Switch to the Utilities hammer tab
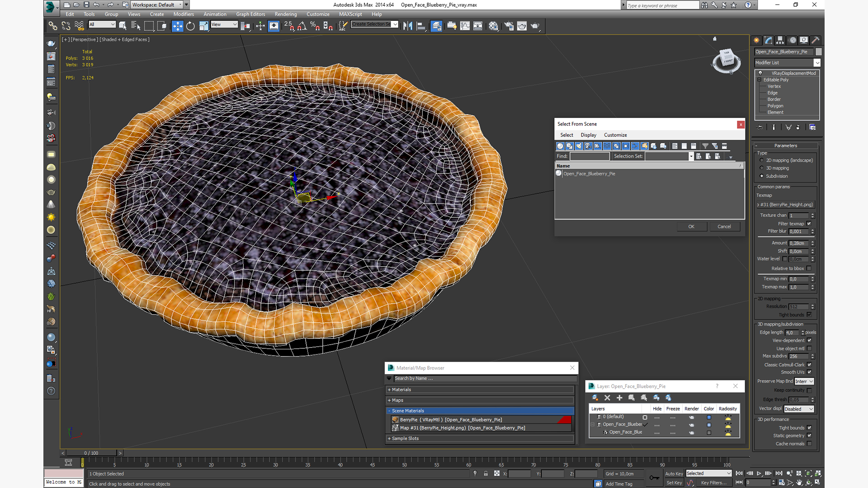Screen dimensions: 868x488 [x=816, y=40]
